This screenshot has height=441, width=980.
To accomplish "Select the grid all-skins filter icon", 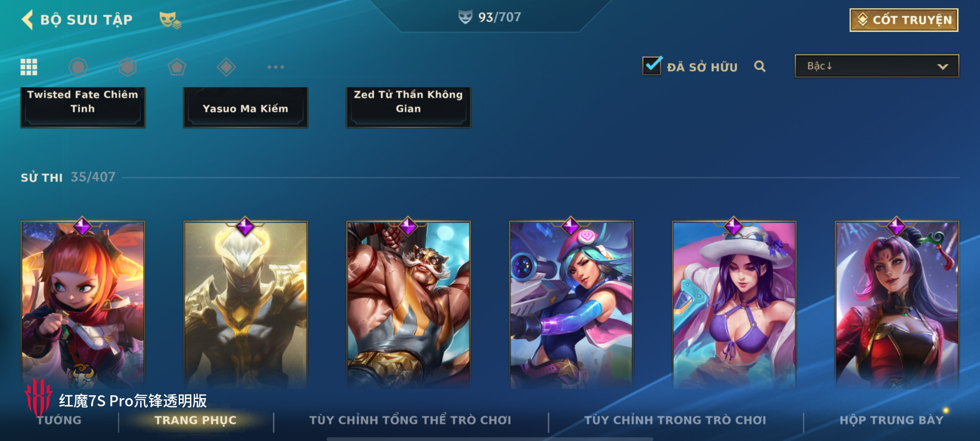I will (x=29, y=67).
